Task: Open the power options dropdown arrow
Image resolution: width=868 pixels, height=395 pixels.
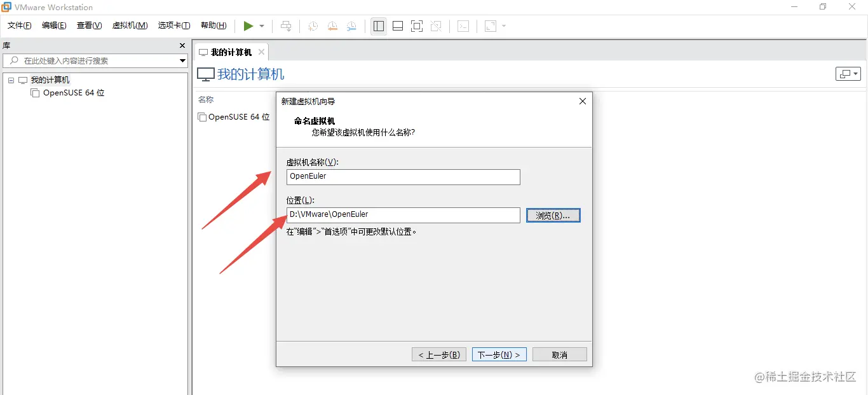Action: pos(262,26)
